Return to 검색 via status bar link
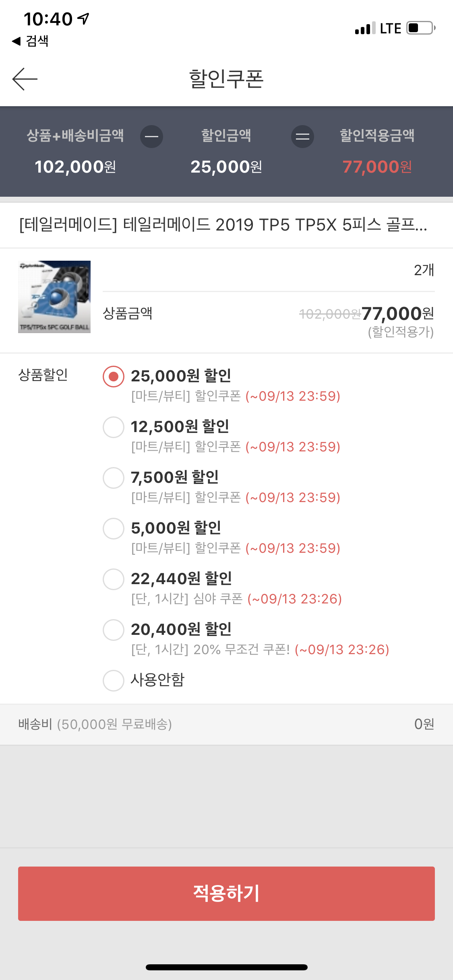Viewport: 453px width, 980px height. (x=31, y=41)
